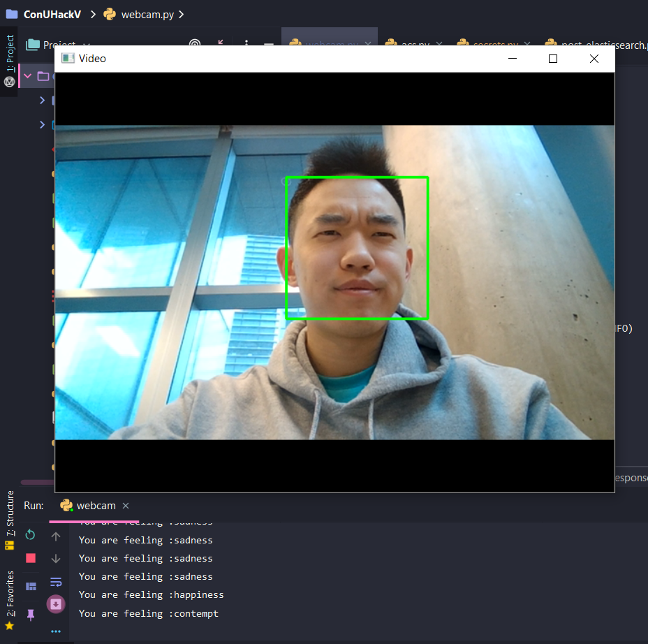This screenshot has width=648, height=644.
Task: Click inside the webcam video frame
Action: pos(334,282)
